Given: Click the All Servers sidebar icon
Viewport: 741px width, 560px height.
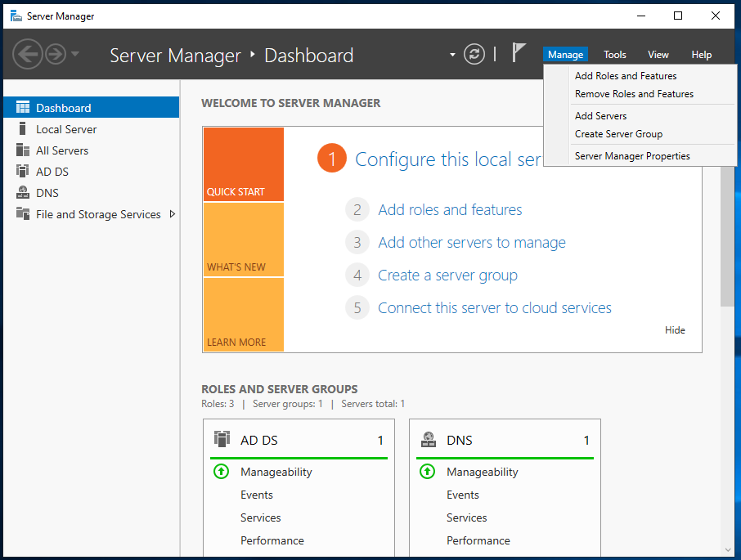Looking at the screenshot, I should pos(23,150).
